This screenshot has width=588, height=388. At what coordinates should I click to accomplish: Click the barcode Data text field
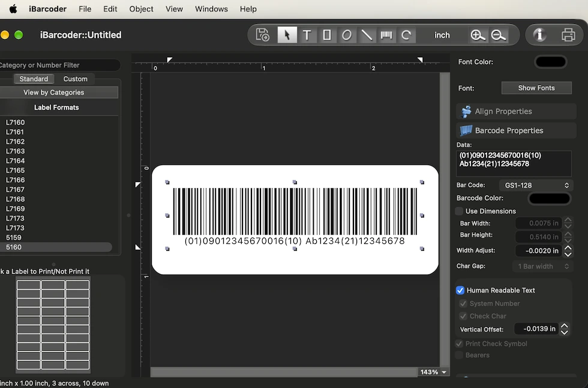pyautogui.click(x=514, y=164)
